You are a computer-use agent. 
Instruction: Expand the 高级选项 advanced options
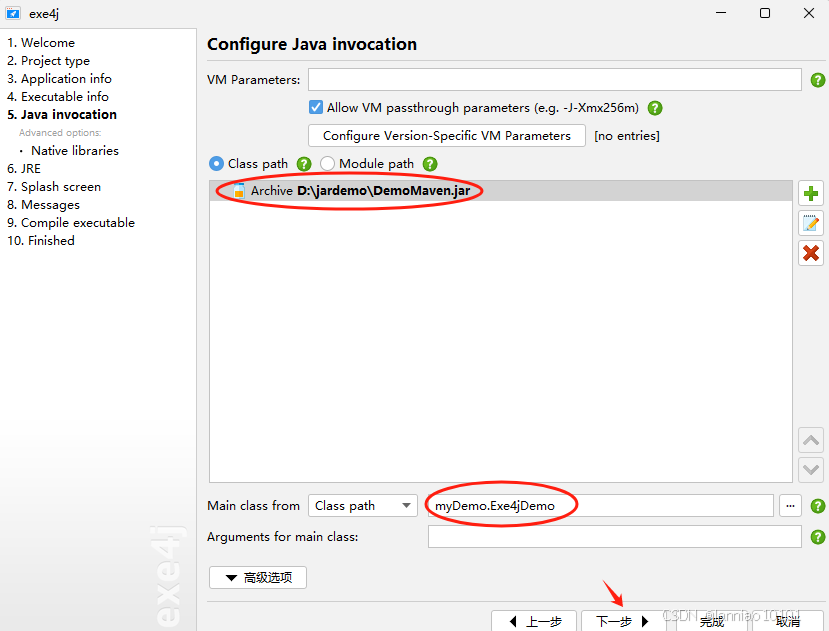coord(258,578)
